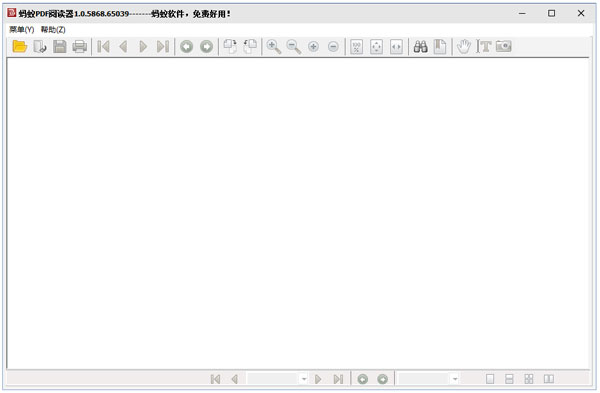The image size is (600, 393).
Task: Open the 菜单(Y) menu
Action: pyautogui.click(x=21, y=29)
